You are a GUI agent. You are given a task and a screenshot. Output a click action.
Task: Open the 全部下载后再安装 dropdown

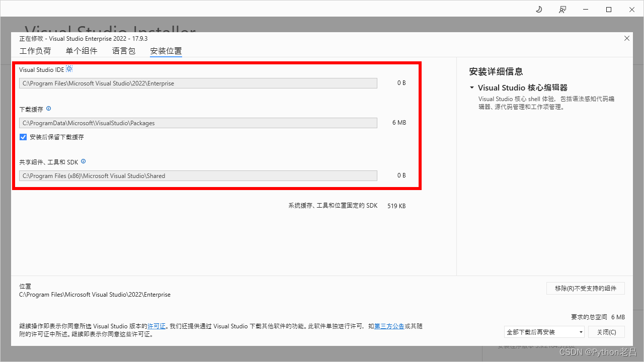pos(544,332)
